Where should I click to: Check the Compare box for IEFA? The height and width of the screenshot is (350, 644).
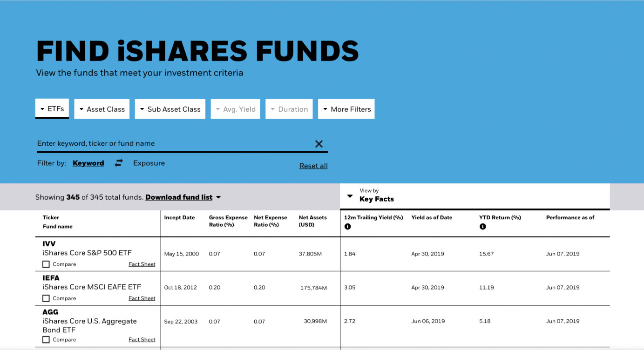pyautogui.click(x=46, y=298)
